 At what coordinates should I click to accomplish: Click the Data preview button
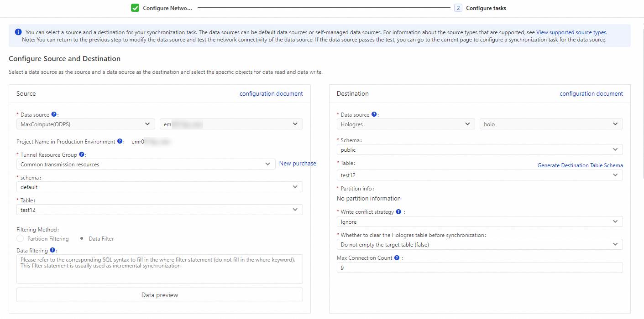click(x=159, y=294)
